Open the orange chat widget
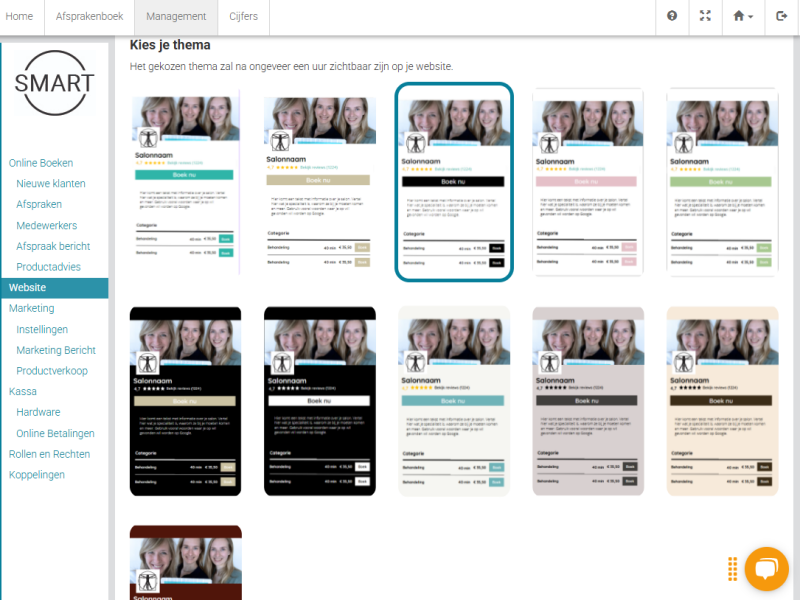This screenshot has width=800, height=600. pos(766,568)
